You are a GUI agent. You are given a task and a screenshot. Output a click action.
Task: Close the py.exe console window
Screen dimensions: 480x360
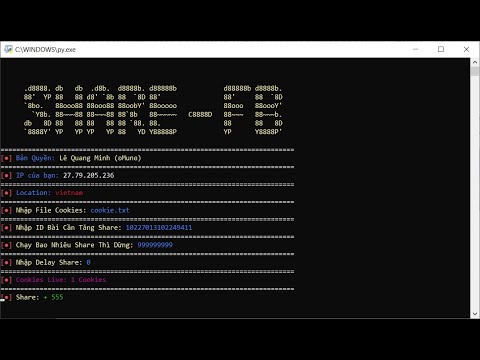(466, 49)
